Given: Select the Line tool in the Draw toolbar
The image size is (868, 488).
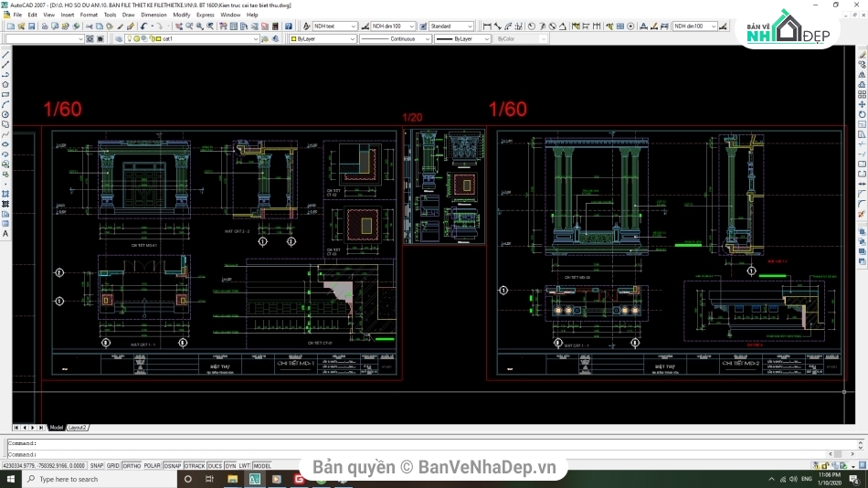Looking at the screenshot, I should 5,55.
